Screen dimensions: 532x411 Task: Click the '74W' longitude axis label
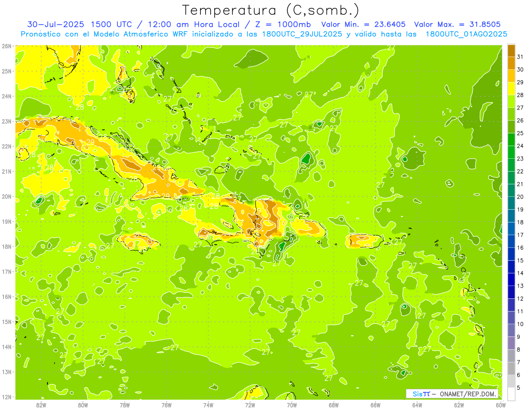coord(208,405)
